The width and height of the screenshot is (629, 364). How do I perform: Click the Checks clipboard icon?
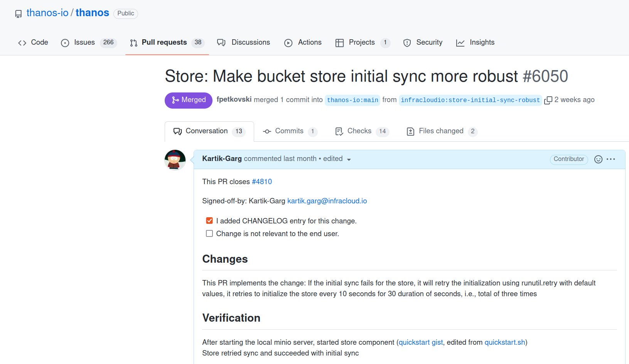click(x=339, y=131)
